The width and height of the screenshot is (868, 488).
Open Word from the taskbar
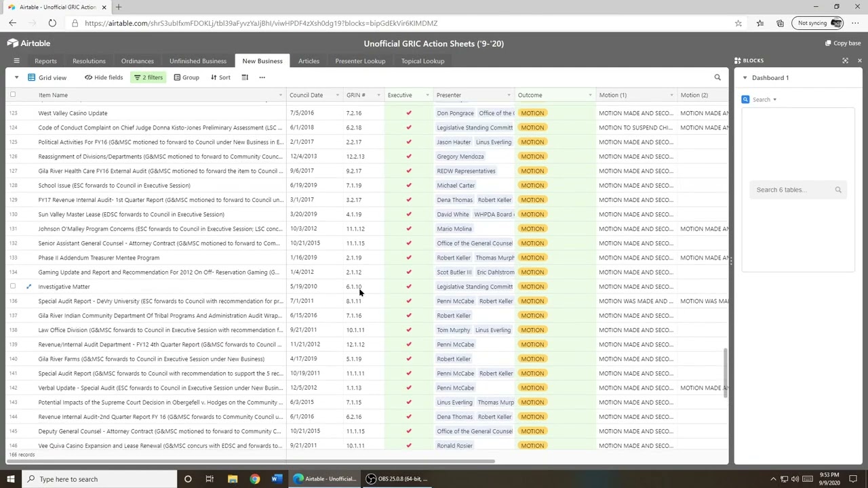(x=276, y=479)
